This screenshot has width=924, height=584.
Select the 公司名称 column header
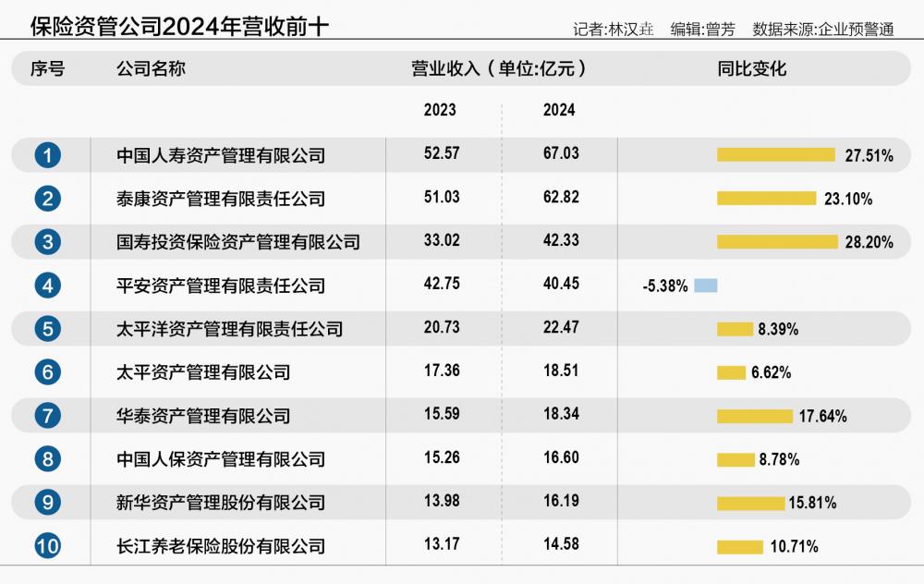click(151, 69)
